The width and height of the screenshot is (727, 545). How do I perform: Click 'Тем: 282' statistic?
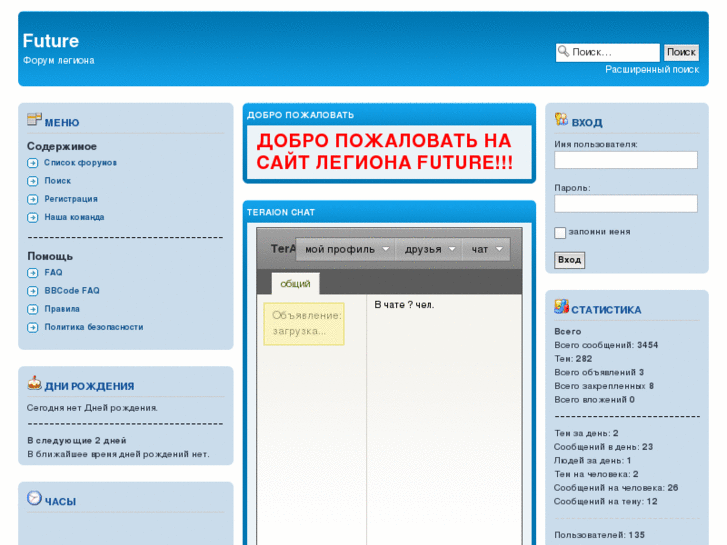point(573,359)
